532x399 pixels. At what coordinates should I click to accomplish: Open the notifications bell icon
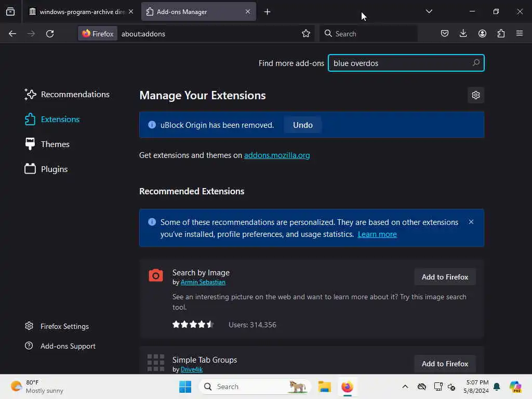coord(497,387)
